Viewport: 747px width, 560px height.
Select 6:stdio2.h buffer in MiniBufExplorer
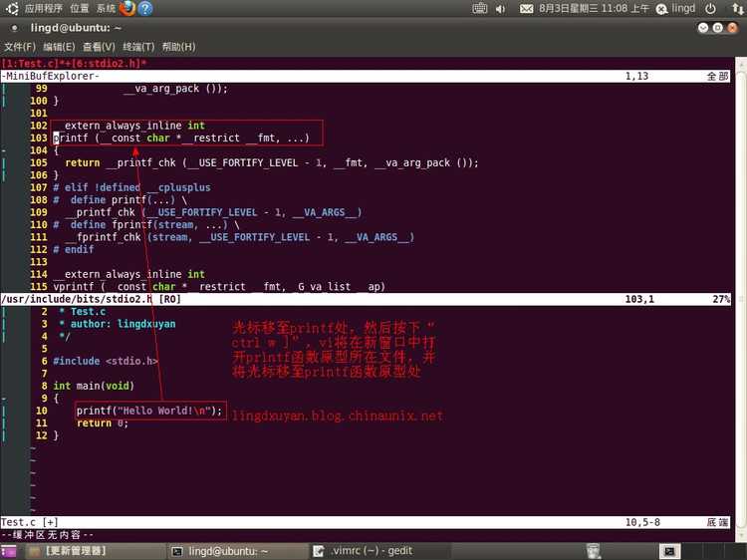tap(107, 64)
